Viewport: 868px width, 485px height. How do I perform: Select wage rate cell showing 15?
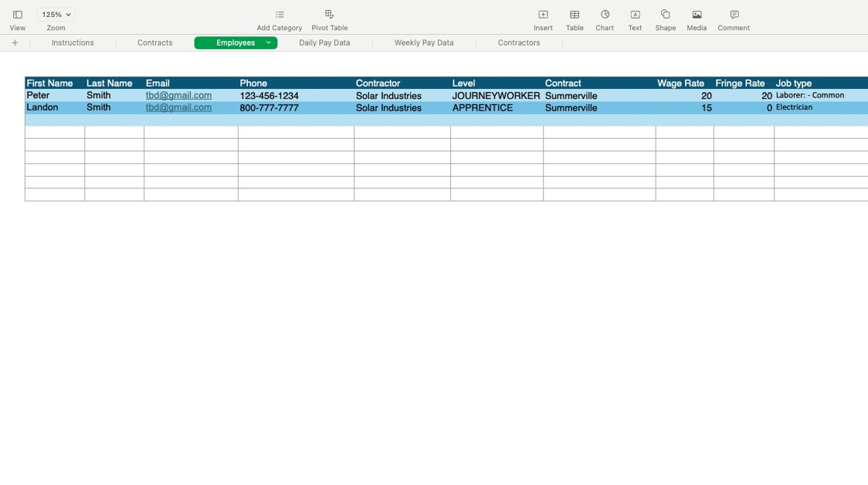pyautogui.click(x=685, y=108)
